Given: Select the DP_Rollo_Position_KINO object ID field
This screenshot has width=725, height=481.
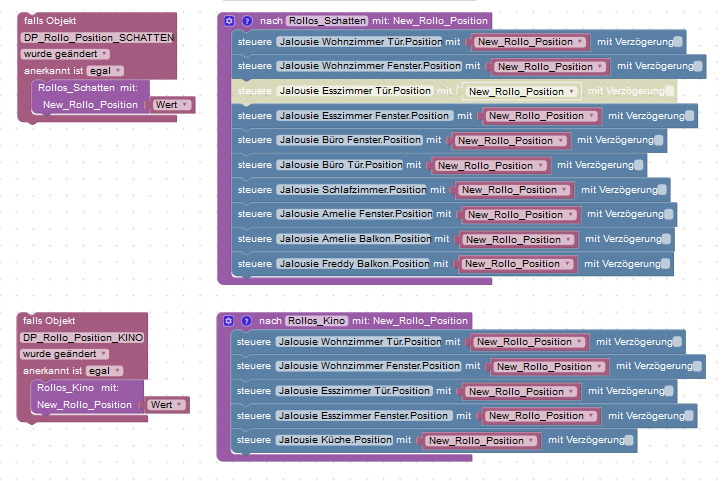Looking at the screenshot, I should (82, 338).
